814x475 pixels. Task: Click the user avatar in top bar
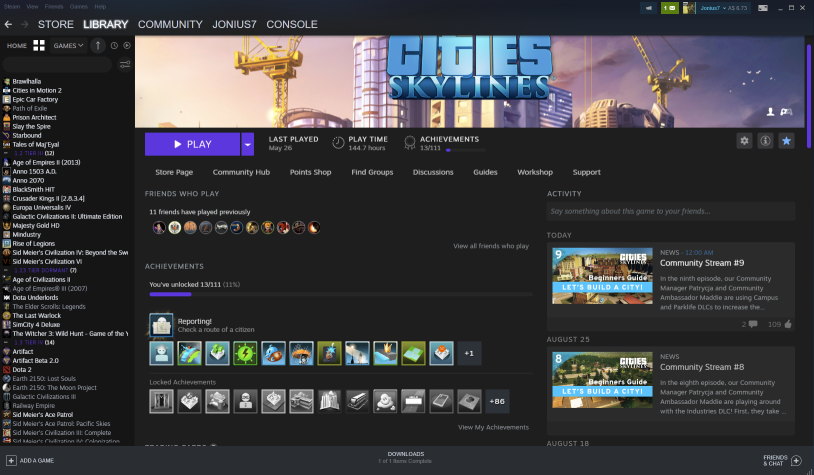pyautogui.click(x=689, y=8)
